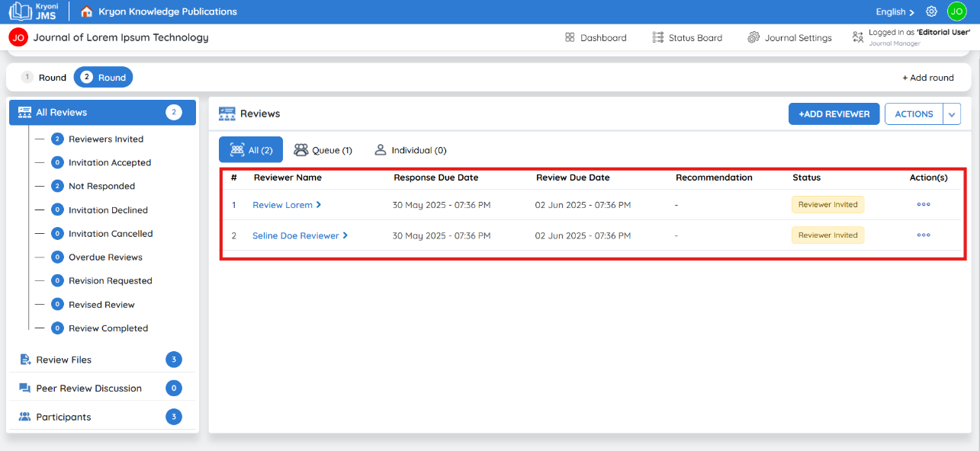Filter by Not Responded
This screenshot has width=980, height=451.
coord(101,186)
